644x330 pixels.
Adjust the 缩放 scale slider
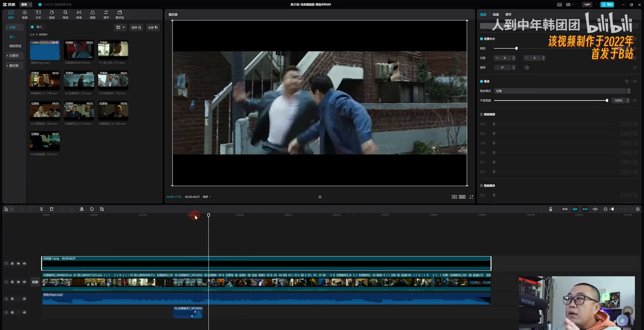pyautogui.click(x=516, y=48)
